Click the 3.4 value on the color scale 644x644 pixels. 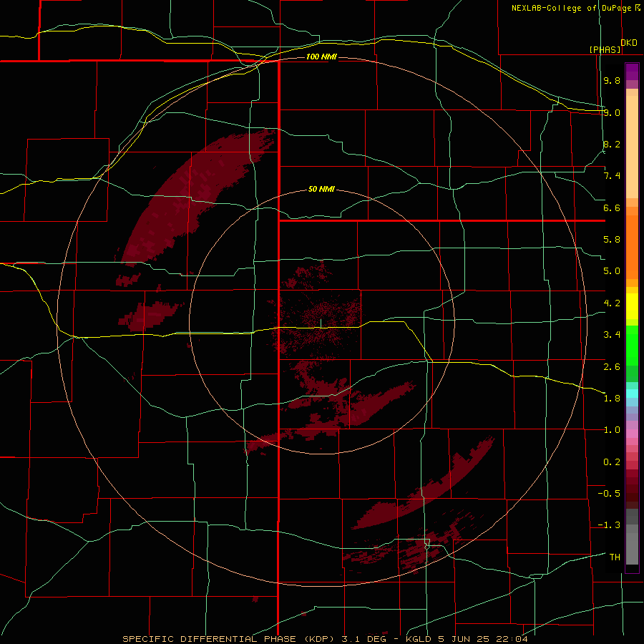[612, 335]
